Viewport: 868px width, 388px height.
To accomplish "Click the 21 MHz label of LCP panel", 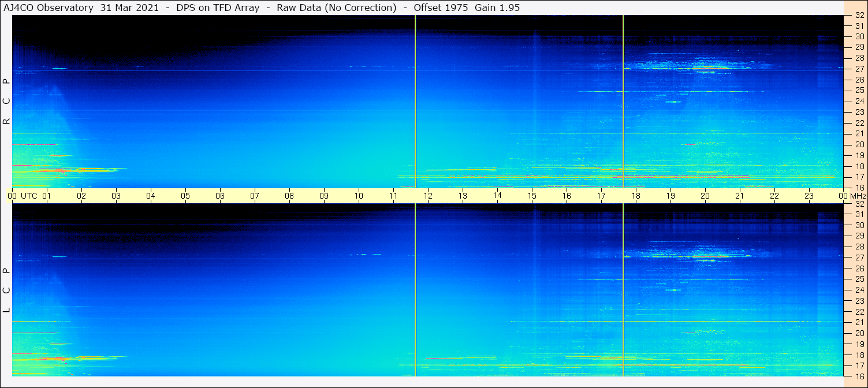I will pyautogui.click(x=859, y=322).
